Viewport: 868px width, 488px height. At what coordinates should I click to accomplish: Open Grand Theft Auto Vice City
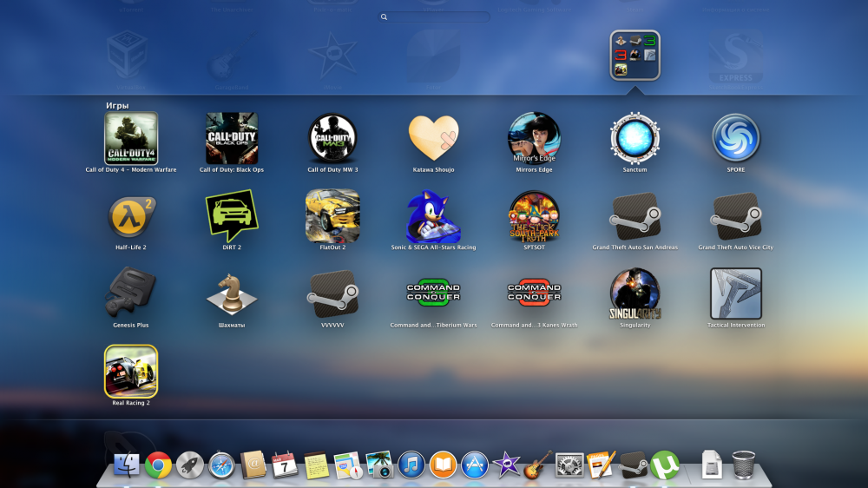click(736, 216)
